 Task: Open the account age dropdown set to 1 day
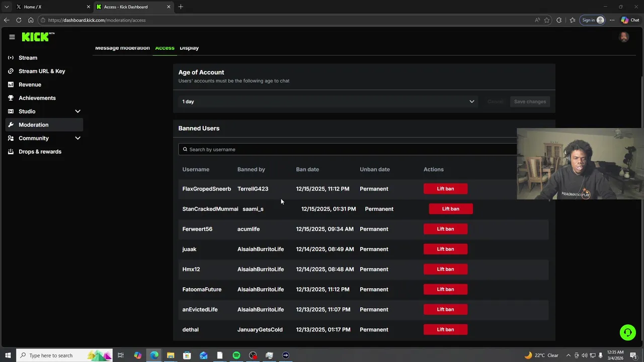328,102
